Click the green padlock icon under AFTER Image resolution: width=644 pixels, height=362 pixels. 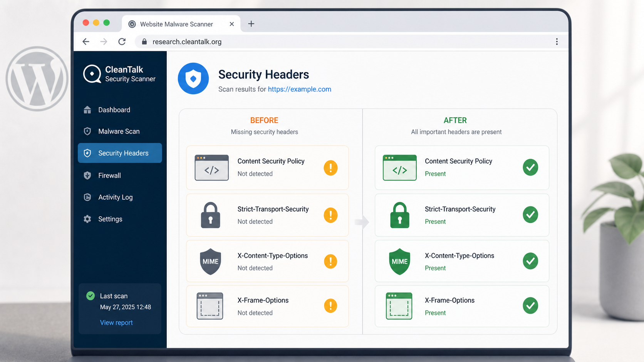point(400,215)
